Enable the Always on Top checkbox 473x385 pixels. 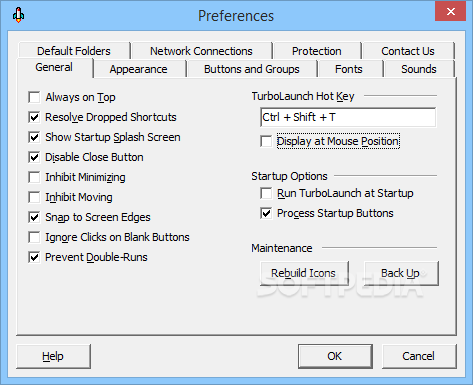(x=34, y=97)
